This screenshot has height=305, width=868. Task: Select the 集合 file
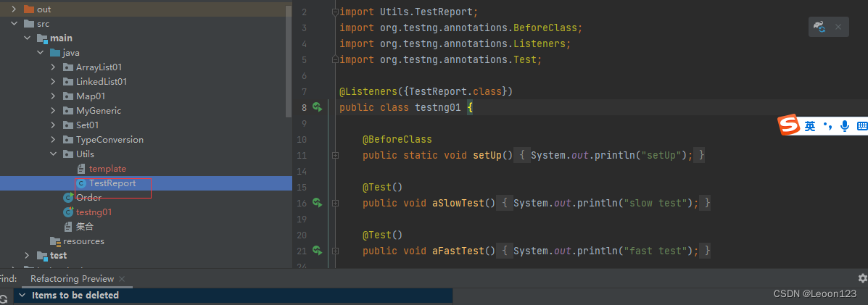coord(85,227)
